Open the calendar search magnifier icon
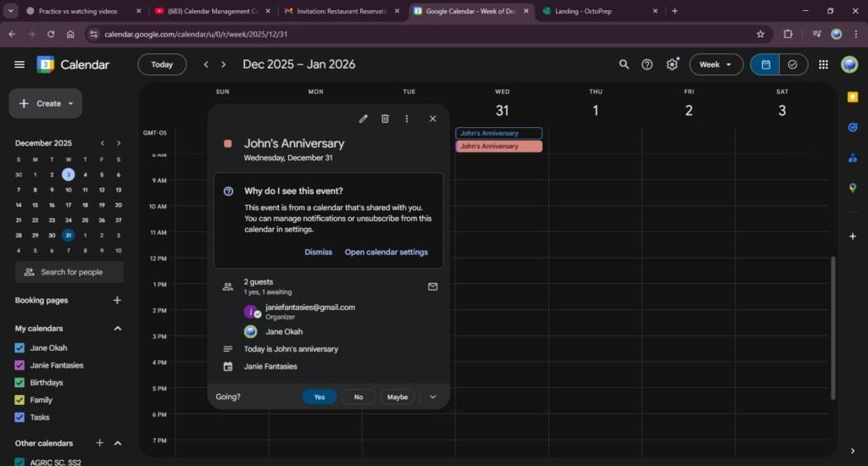The height and width of the screenshot is (466, 868). [x=624, y=64]
